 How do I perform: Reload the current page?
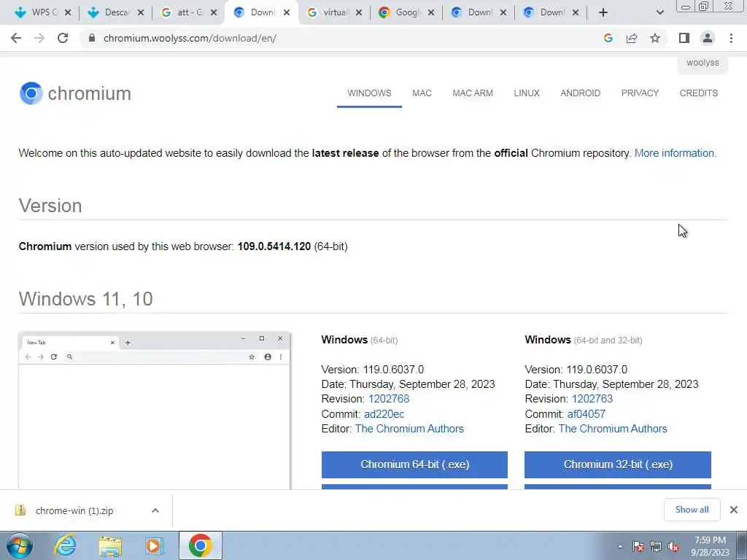pyautogui.click(x=63, y=38)
